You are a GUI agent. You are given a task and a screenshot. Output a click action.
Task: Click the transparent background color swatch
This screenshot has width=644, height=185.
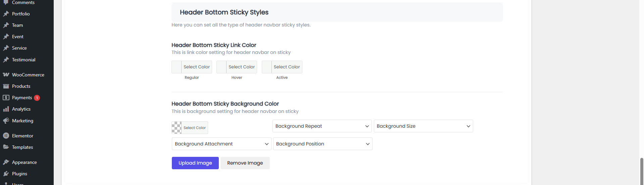(x=177, y=128)
